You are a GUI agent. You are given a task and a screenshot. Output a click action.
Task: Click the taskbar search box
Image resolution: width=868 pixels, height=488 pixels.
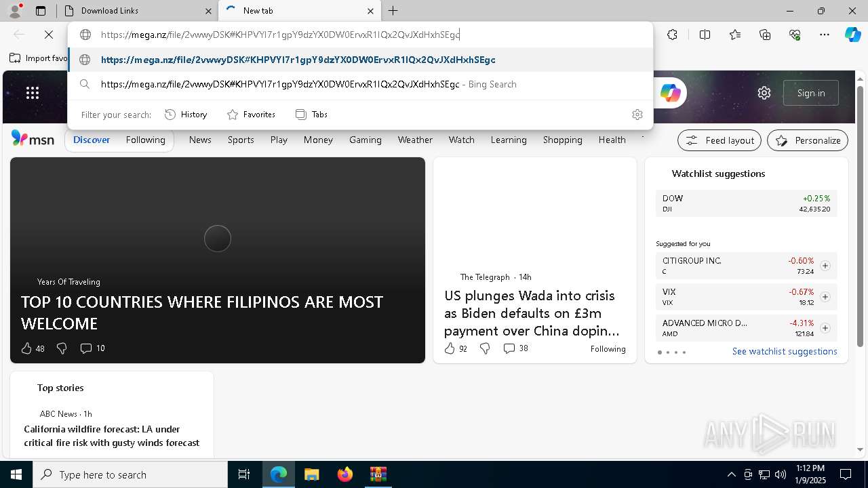(x=130, y=474)
